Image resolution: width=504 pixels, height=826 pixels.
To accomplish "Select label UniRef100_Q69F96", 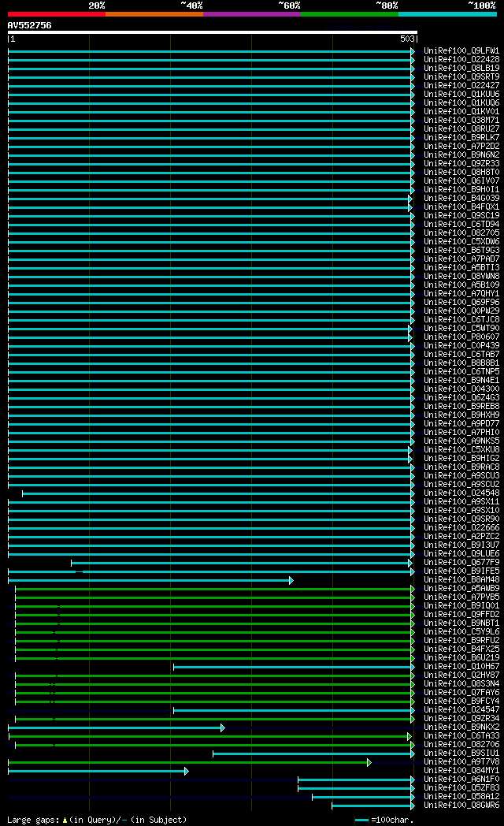I will click(461, 303).
